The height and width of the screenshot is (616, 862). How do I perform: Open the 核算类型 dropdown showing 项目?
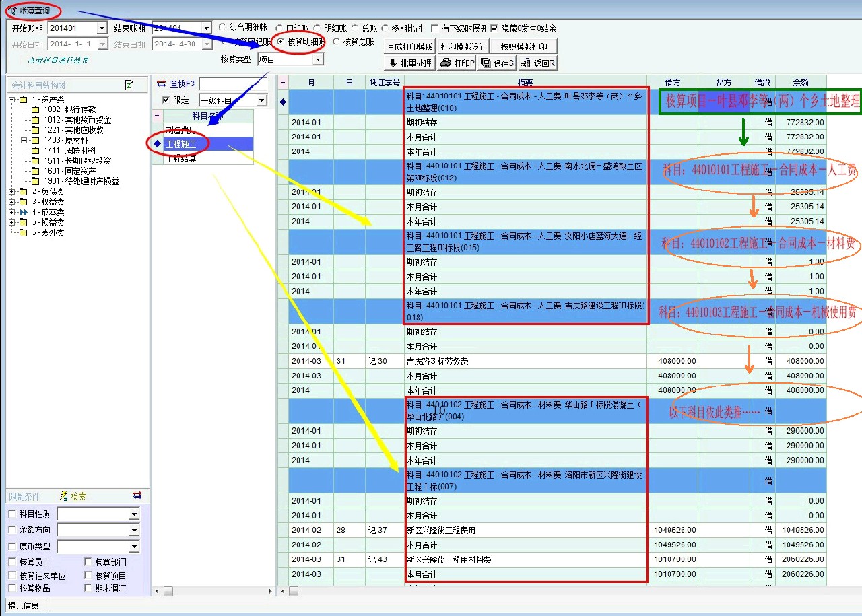[318, 59]
